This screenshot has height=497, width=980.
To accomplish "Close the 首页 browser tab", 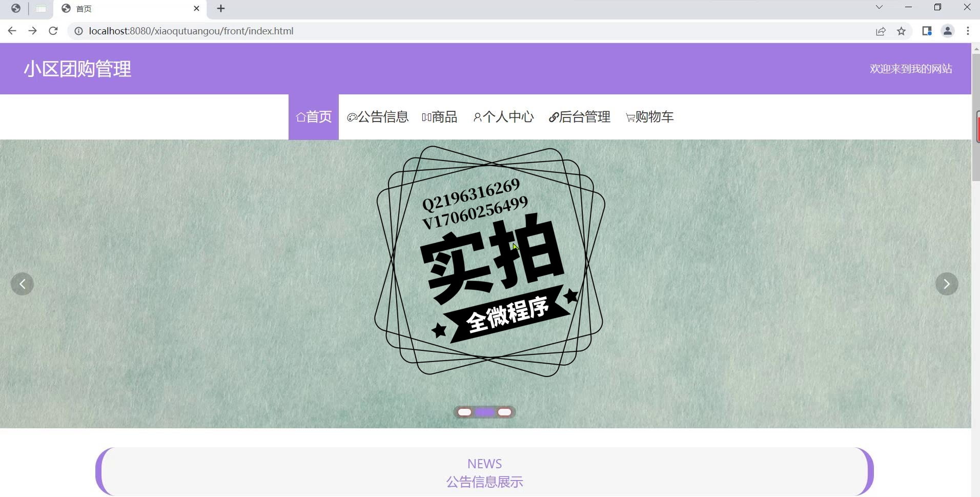I will coord(196,8).
